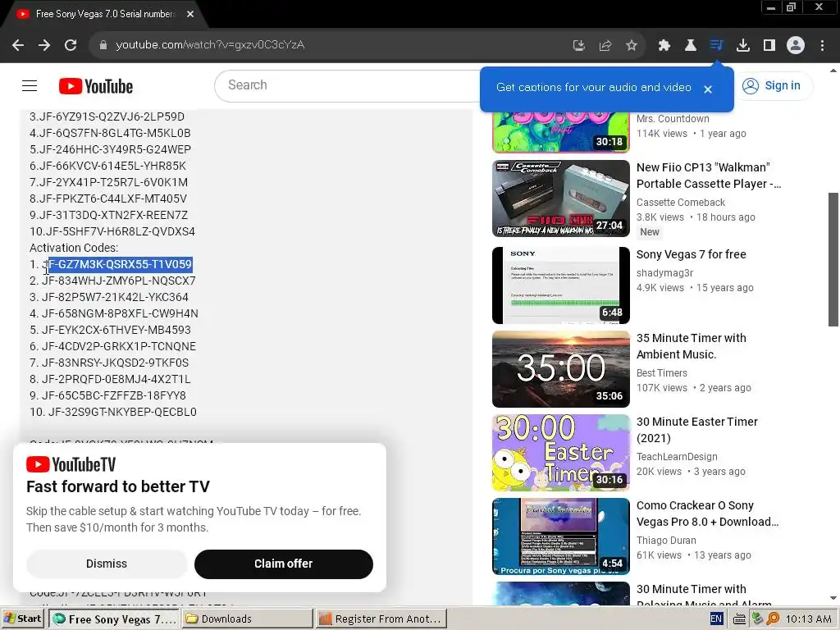Open Chrome Labs flask icon
This screenshot has height=630, width=840.
coord(691,46)
